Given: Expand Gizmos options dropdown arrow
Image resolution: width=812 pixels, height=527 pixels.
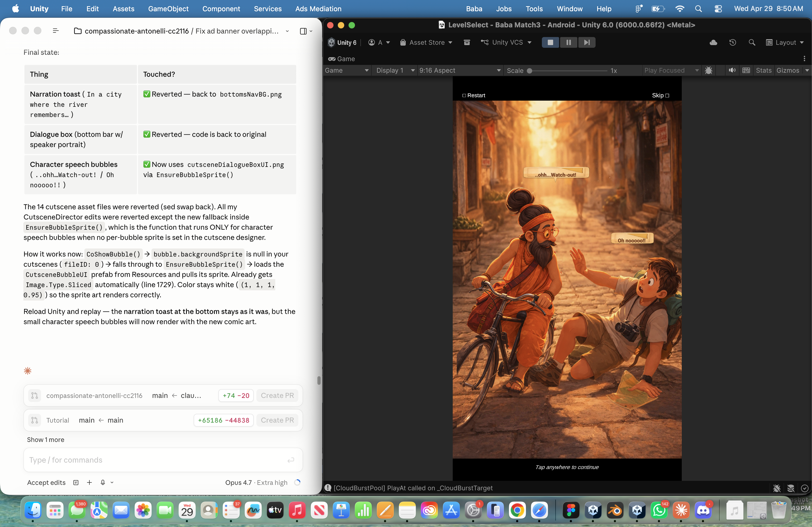Looking at the screenshot, I should [807, 70].
